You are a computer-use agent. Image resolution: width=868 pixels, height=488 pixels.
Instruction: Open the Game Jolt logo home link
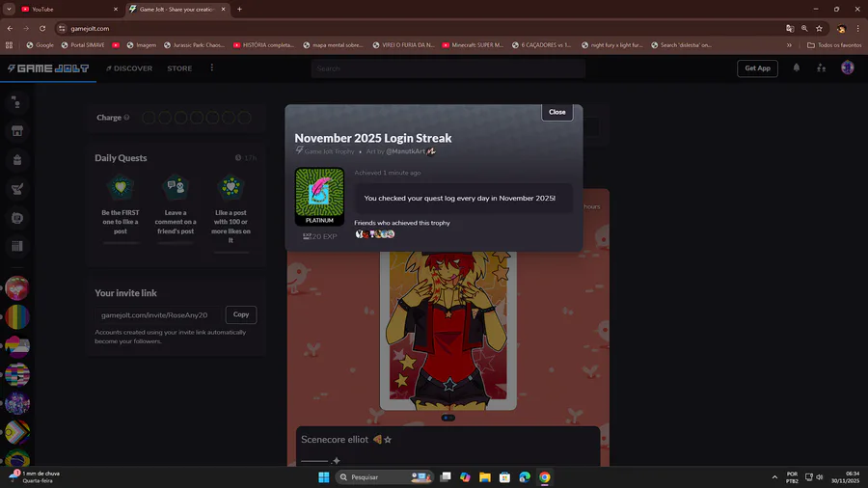[x=48, y=68]
